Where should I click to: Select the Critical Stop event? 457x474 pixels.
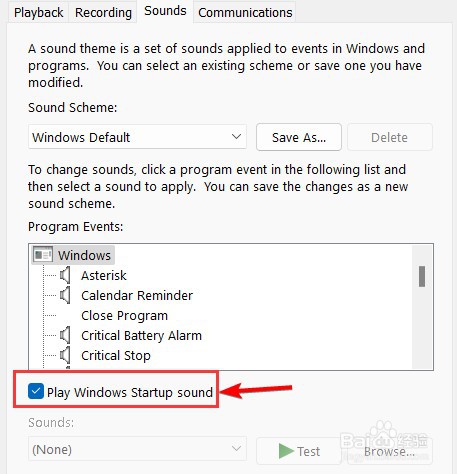[x=116, y=355]
